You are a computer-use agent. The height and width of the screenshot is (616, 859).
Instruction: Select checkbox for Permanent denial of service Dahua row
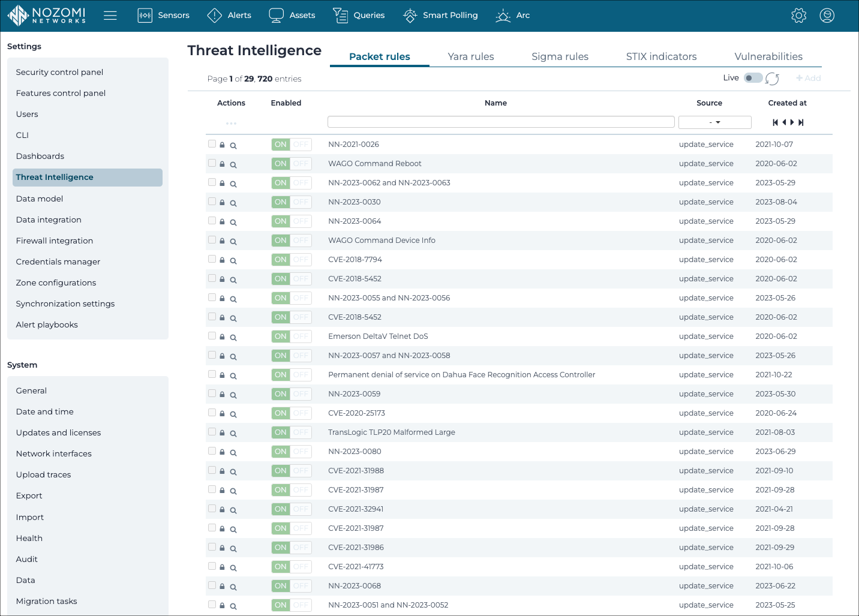(x=212, y=374)
